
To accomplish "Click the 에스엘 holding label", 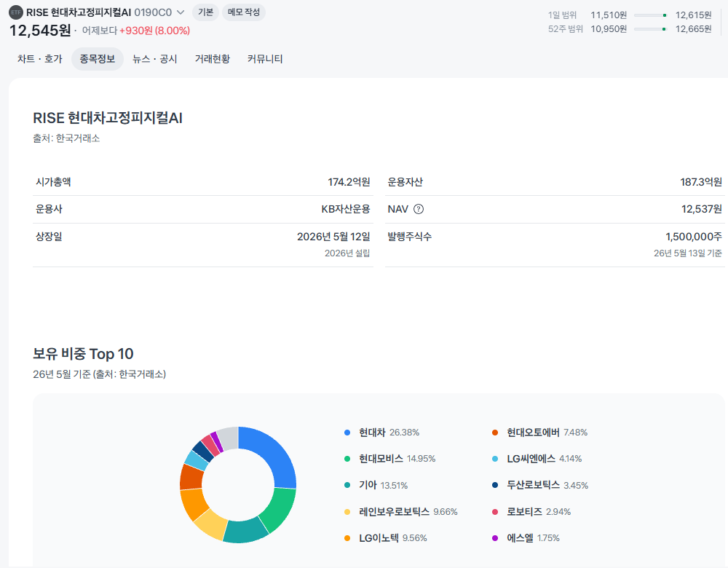I will tap(520, 538).
